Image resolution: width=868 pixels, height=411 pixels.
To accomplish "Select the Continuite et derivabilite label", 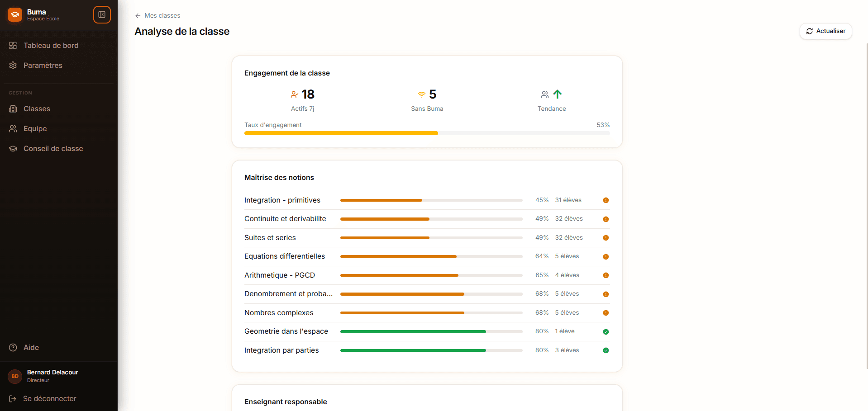I will [285, 219].
